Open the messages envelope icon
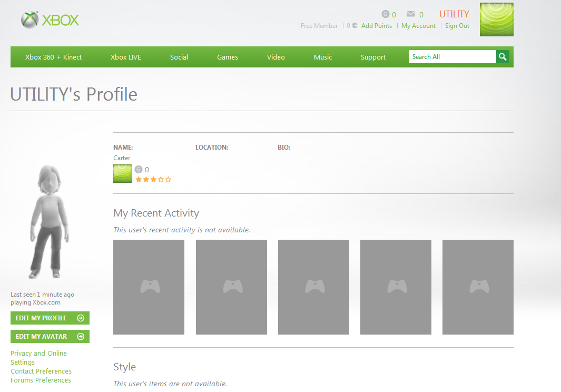 [411, 14]
